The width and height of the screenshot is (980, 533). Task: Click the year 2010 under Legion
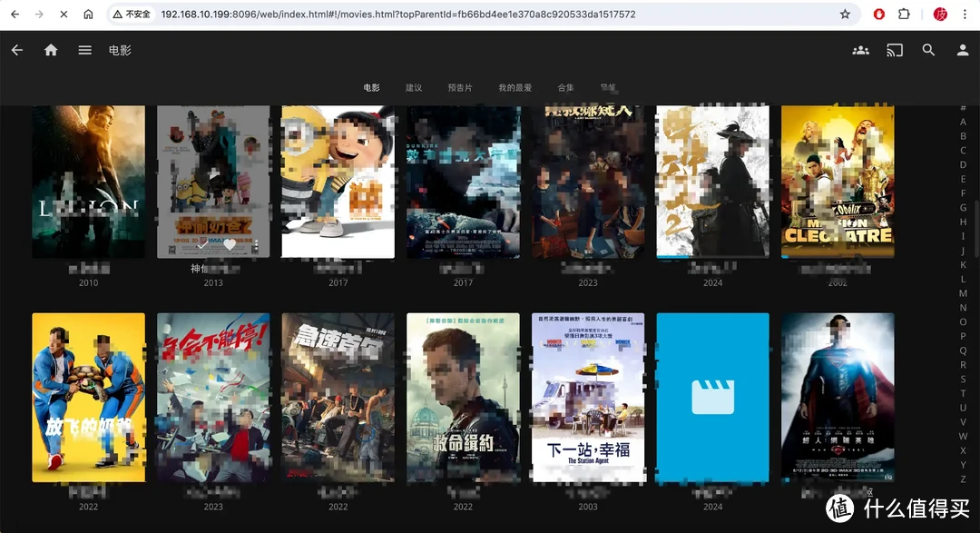click(88, 282)
